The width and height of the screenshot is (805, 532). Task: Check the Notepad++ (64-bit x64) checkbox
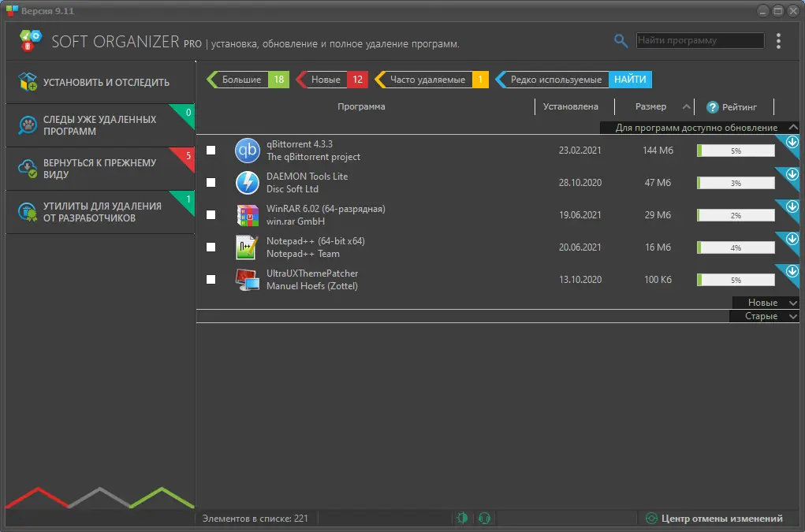pyautogui.click(x=211, y=247)
